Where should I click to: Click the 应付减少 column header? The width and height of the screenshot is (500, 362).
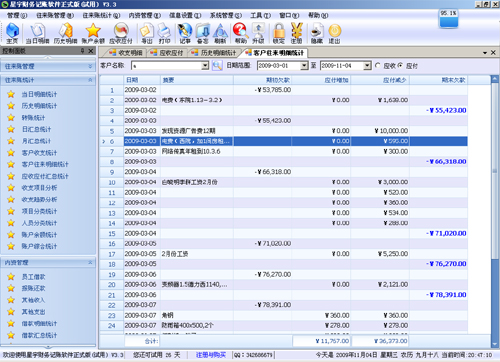[380, 80]
